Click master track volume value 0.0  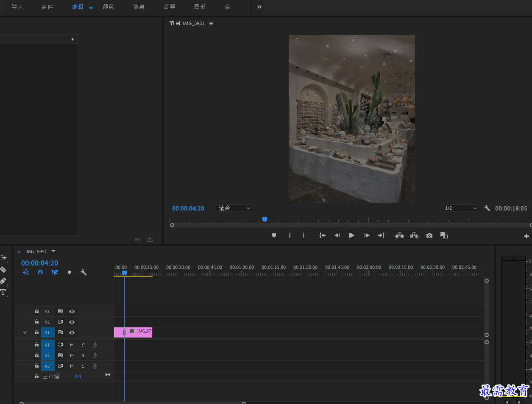tap(78, 376)
